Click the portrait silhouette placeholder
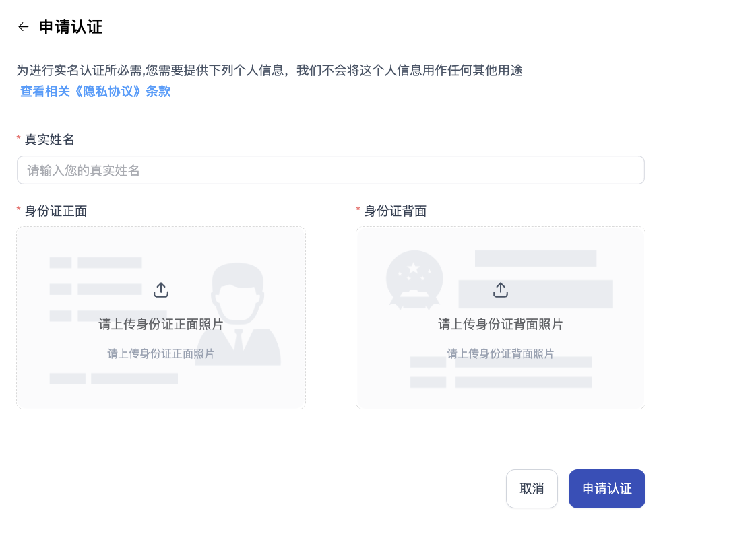This screenshot has width=756, height=540. coord(238,313)
